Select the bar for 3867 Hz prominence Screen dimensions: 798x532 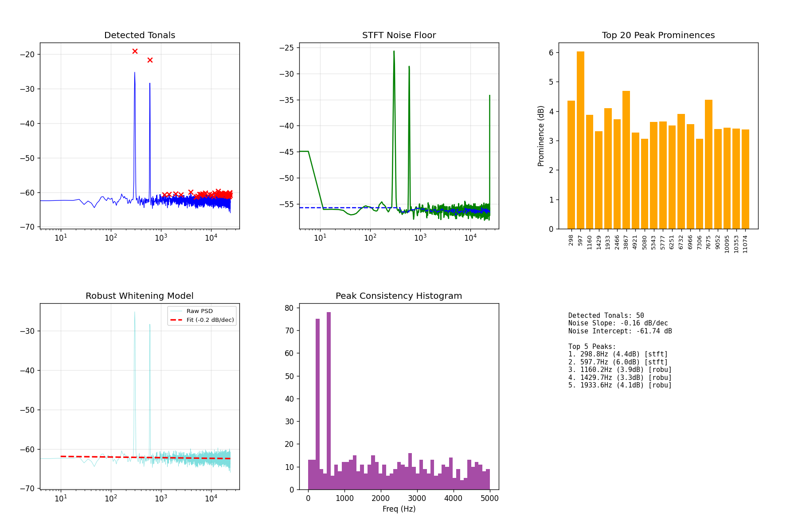click(x=627, y=160)
